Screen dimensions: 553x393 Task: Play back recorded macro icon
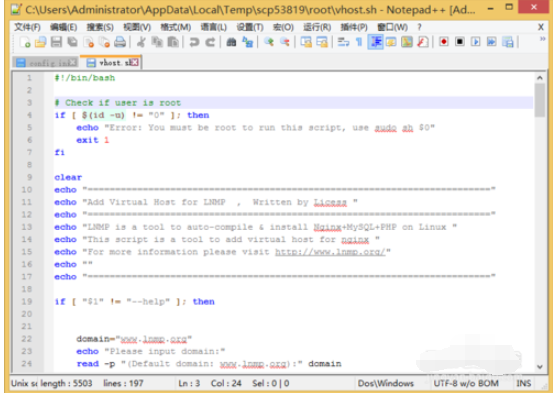(476, 42)
